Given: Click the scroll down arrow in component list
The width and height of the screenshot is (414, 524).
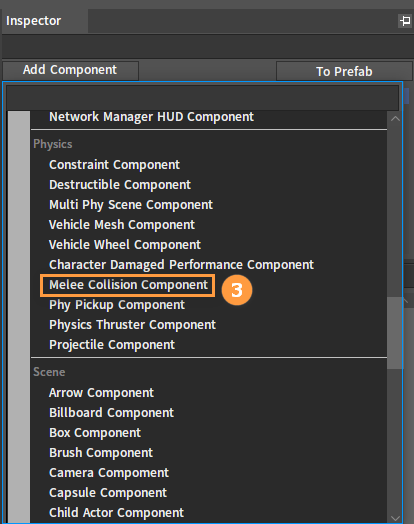Looking at the screenshot, I should coord(395,518).
